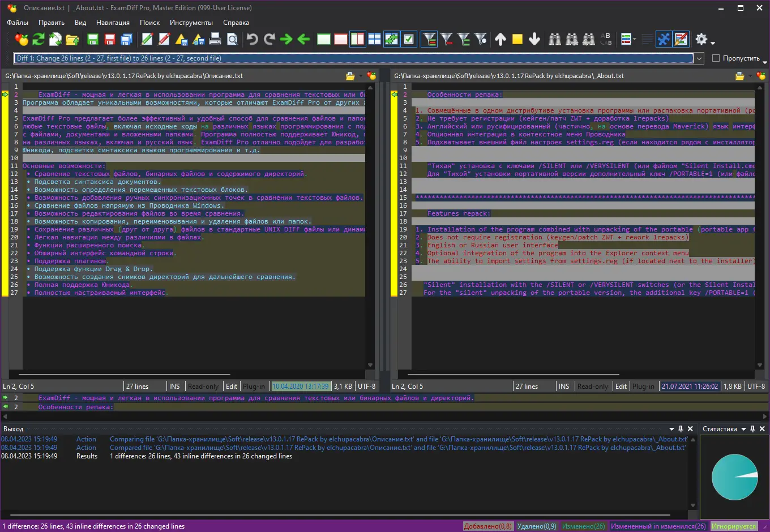Viewport: 770px width, 532px height.
Task: Click the settings gear icon
Action: 701,39
